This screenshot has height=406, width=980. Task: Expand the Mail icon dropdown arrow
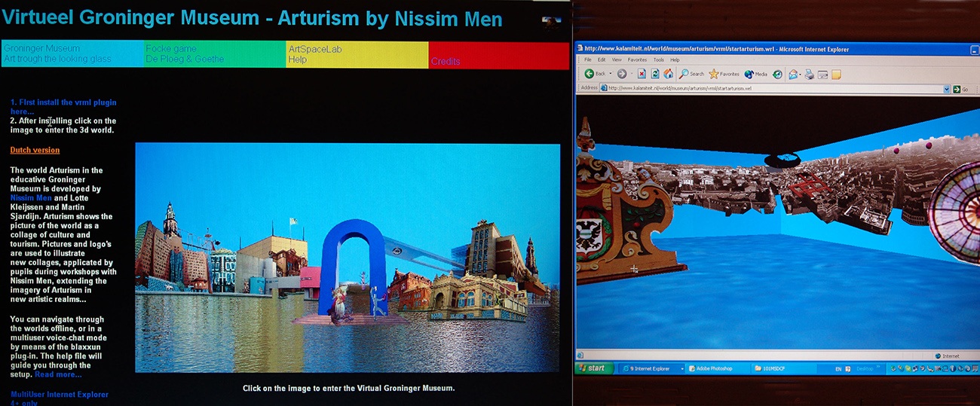[800, 74]
